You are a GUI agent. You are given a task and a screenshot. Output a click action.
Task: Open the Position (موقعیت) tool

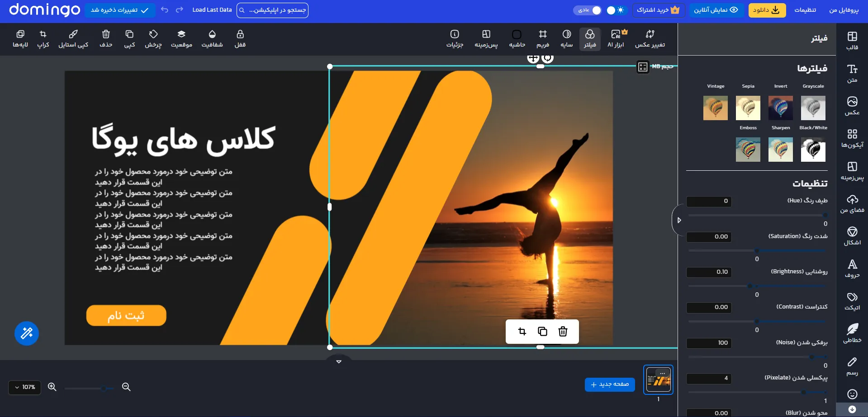click(x=181, y=39)
